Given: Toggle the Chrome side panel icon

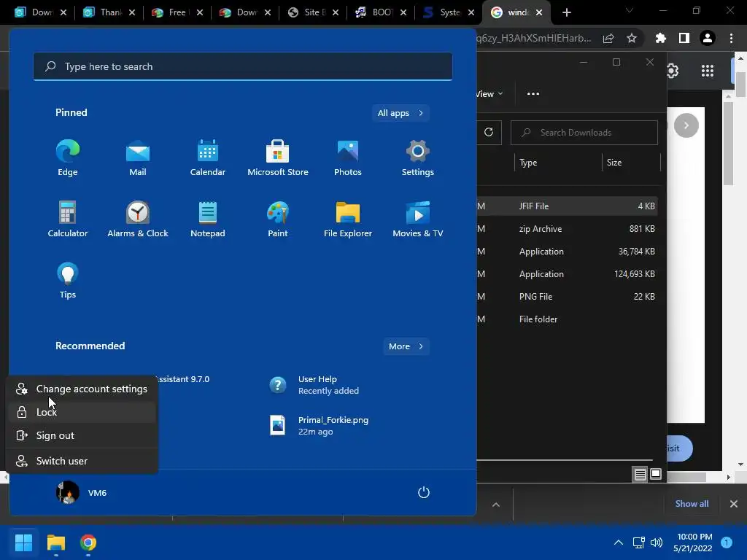Looking at the screenshot, I should coord(684,38).
